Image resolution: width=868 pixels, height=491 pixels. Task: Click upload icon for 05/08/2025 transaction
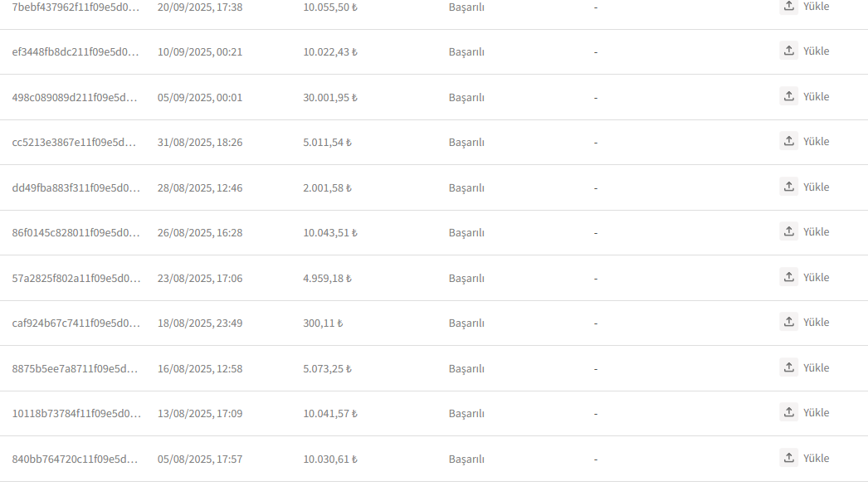click(x=789, y=457)
